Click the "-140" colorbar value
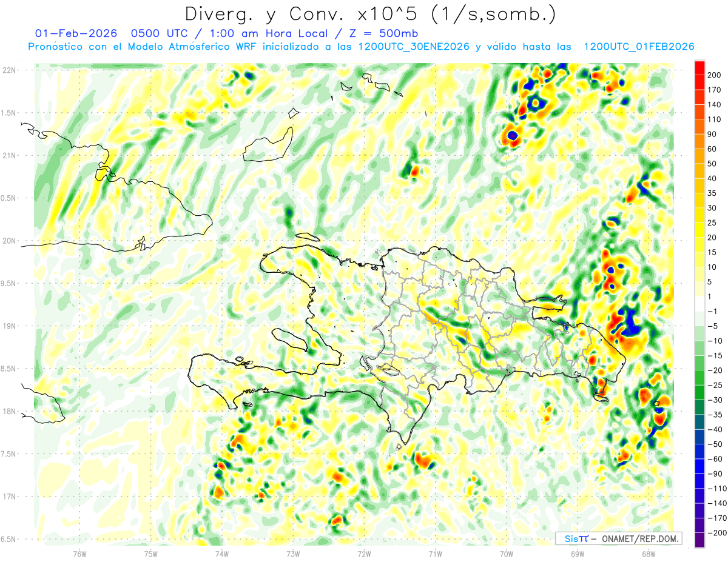 coord(718,504)
